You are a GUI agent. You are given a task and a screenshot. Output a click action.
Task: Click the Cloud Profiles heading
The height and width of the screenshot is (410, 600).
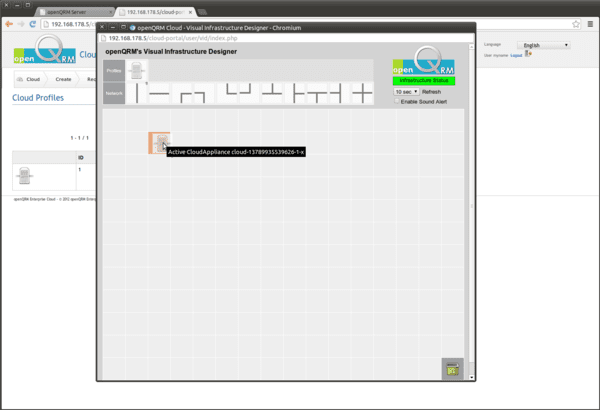click(38, 98)
